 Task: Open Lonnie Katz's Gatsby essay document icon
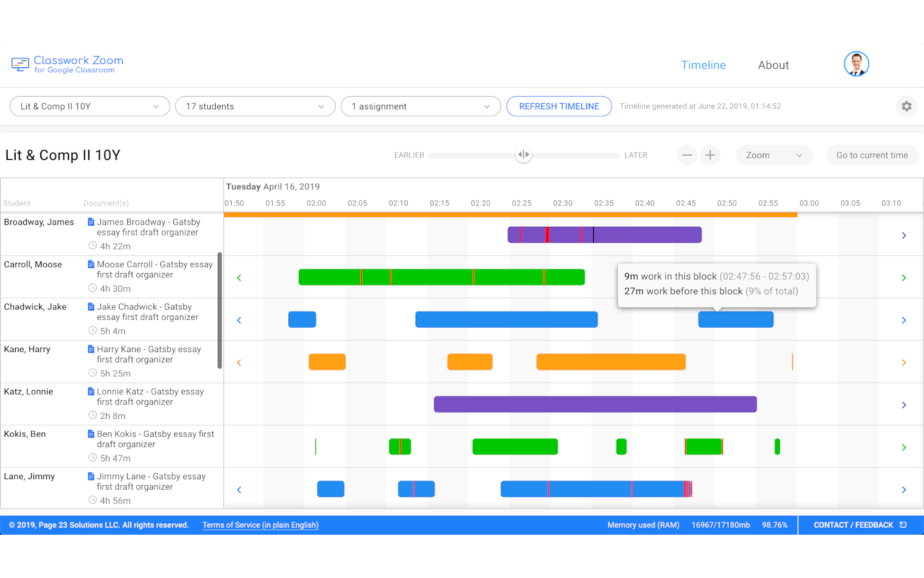91,391
